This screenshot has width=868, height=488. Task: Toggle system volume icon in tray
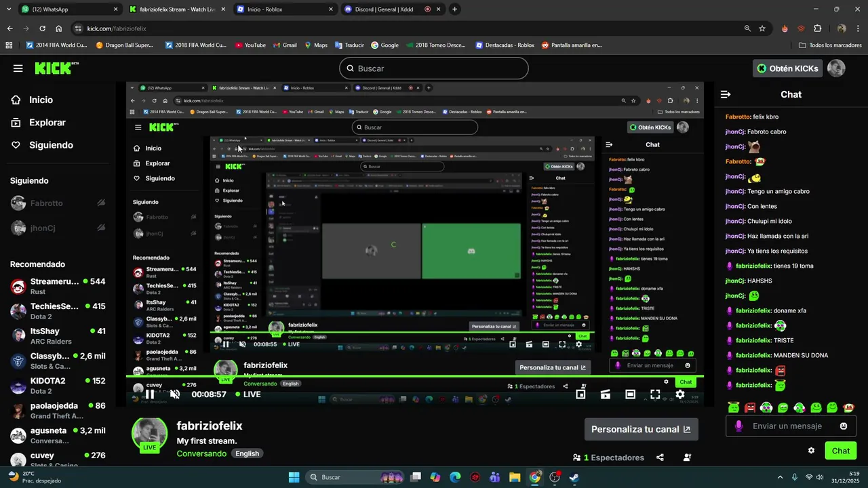click(x=819, y=477)
